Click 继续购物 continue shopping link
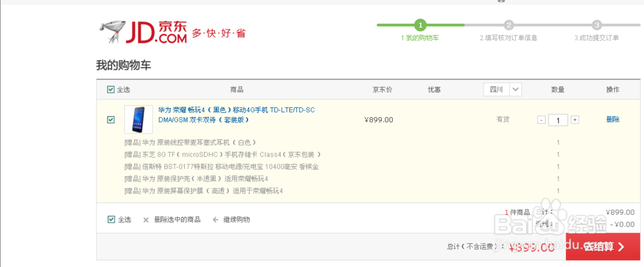 click(x=236, y=220)
